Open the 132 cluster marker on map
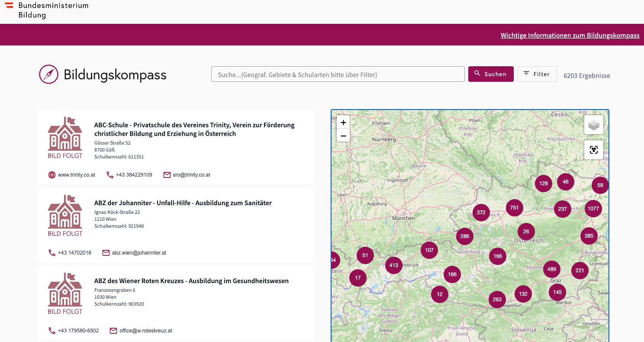 [x=523, y=294]
